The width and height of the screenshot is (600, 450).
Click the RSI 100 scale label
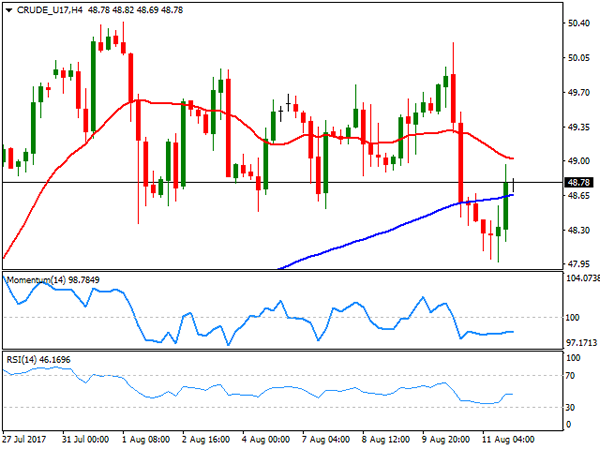tap(573, 358)
